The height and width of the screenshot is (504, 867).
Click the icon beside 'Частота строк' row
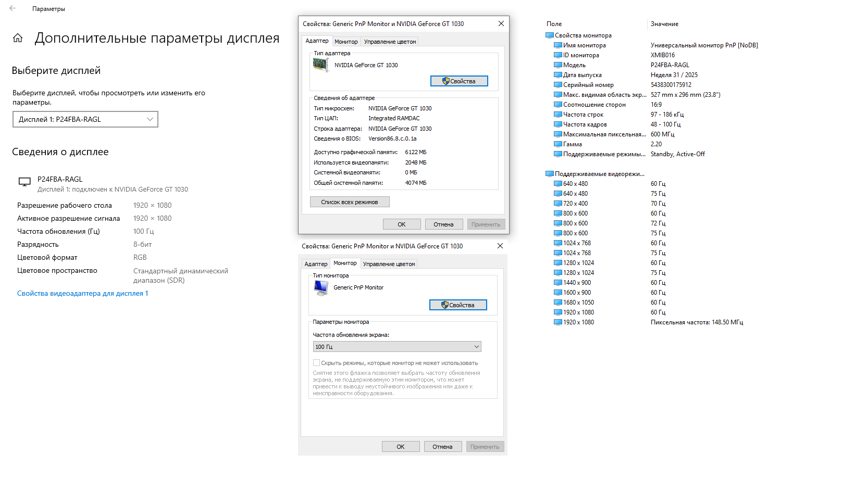coord(558,115)
